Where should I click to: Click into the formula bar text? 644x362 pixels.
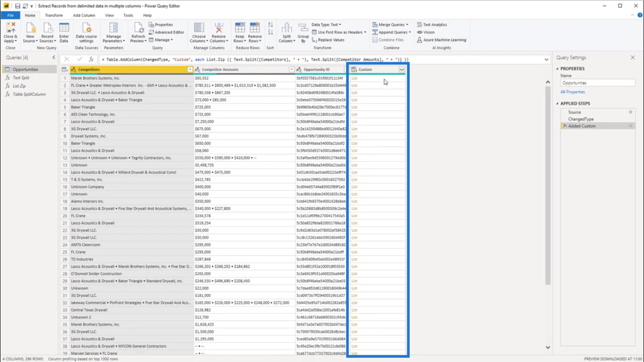coord(320,59)
